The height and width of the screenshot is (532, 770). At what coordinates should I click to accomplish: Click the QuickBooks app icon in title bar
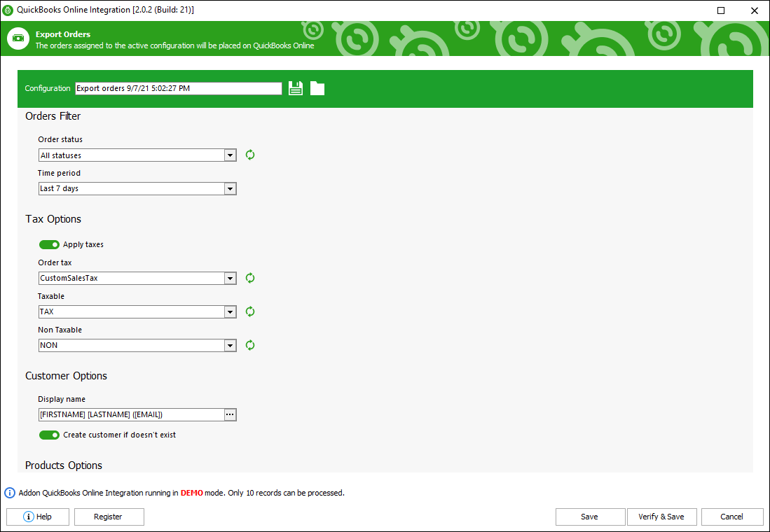point(8,10)
